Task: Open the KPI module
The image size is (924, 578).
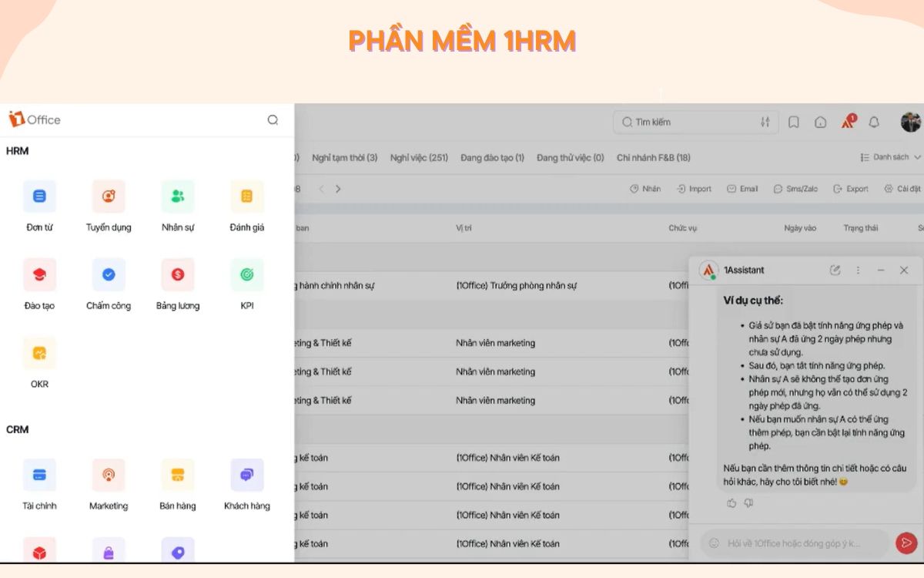Action: (247, 284)
